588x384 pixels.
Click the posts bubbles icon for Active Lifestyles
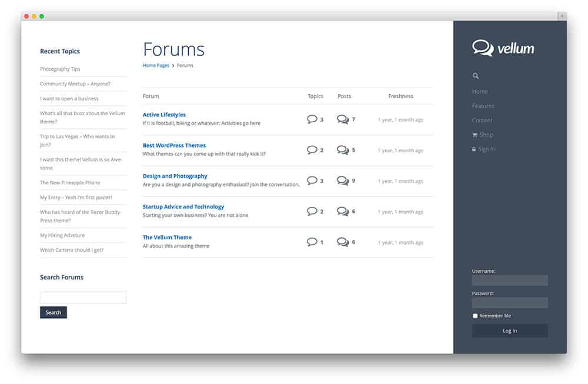coord(343,119)
